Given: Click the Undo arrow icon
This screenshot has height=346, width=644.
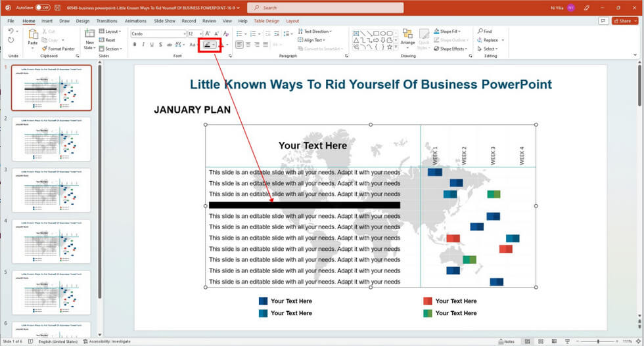Looking at the screenshot, I should click(x=11, y=32).
